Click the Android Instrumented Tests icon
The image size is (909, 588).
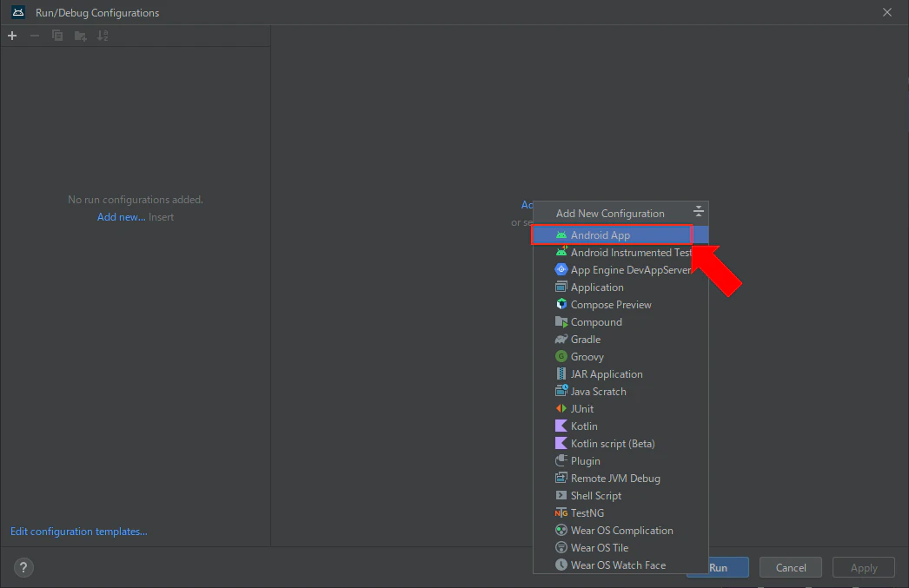tap(561, 252)
